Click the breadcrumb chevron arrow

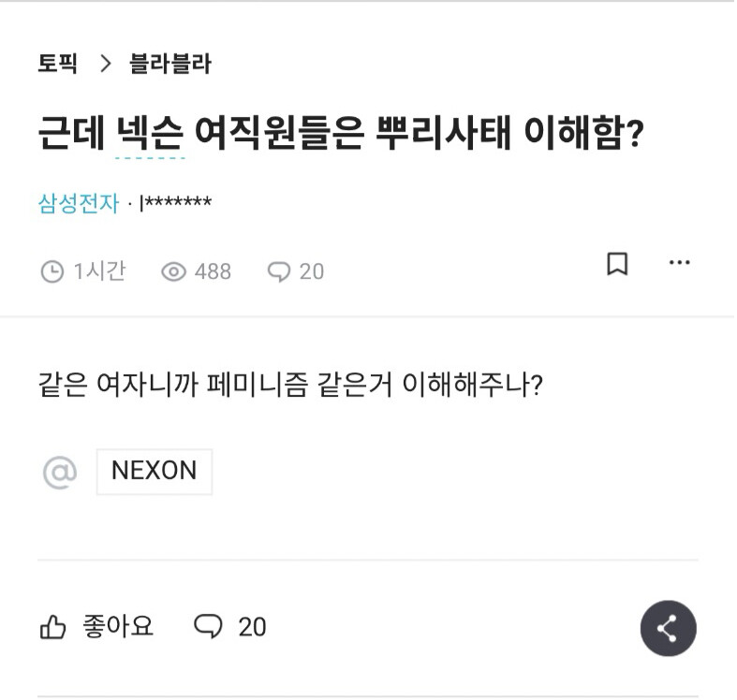point(105,64)
